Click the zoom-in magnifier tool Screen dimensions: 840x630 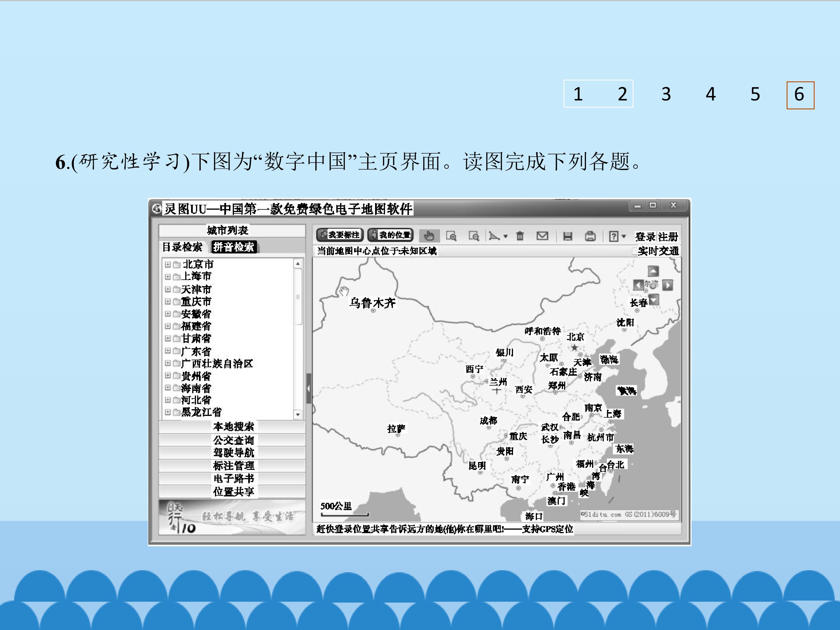tap(451, 236)
